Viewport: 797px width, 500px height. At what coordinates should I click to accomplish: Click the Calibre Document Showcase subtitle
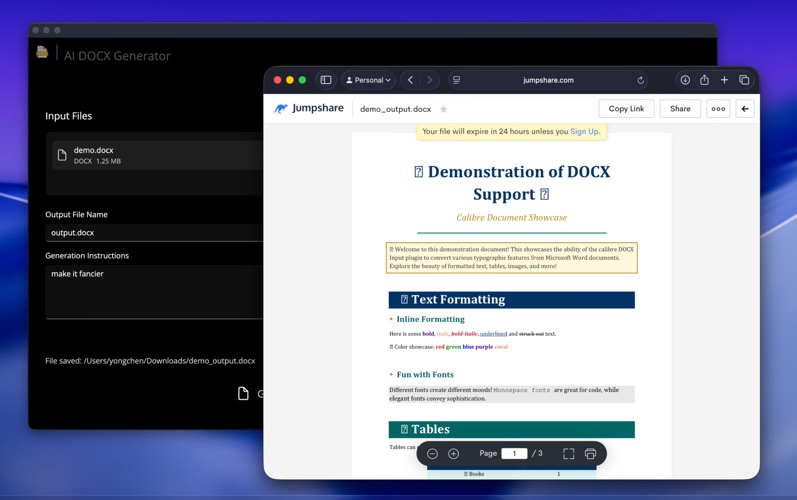click(x=511, y=217)
